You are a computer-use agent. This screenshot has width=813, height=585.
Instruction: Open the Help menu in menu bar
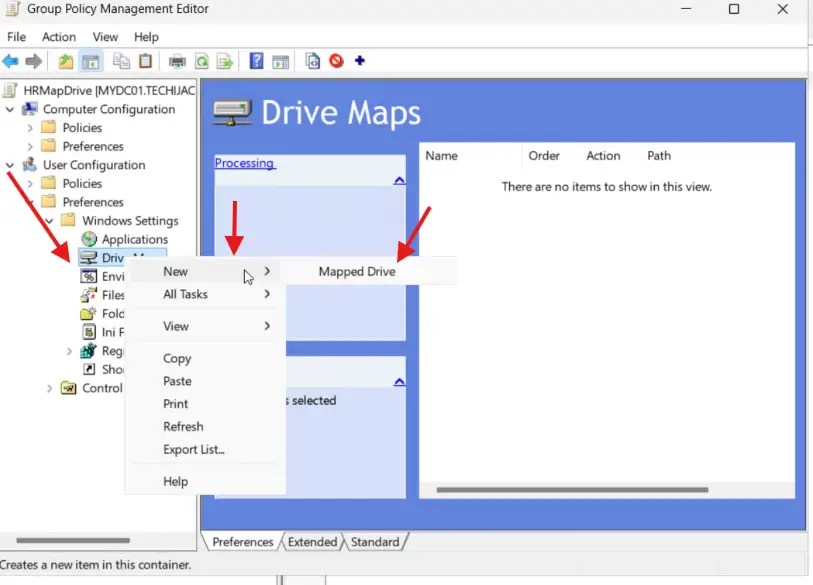point(146,37)
